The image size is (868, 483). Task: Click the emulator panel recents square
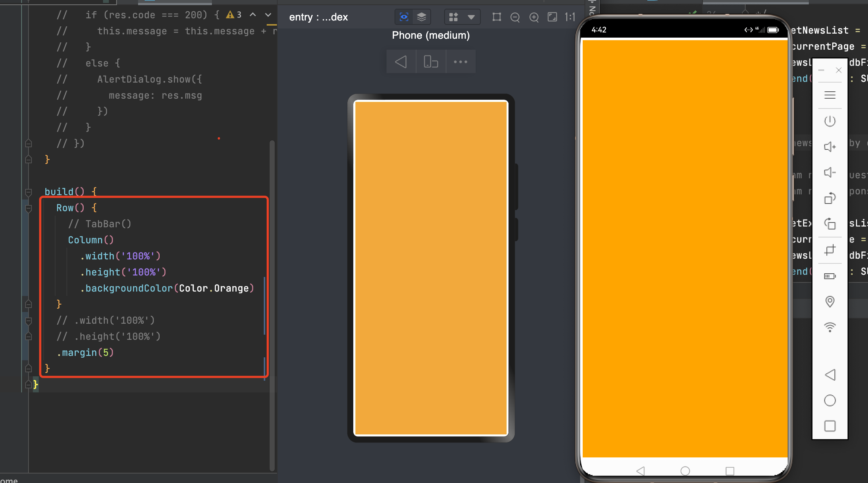click(830, 426)
